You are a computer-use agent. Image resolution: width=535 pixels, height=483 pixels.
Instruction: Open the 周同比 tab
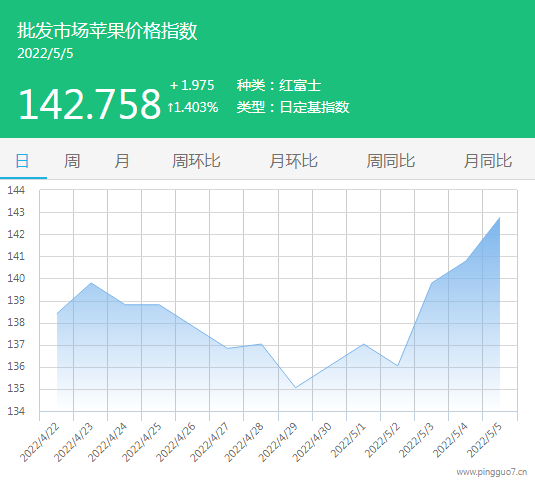pyautogui.click(x=391, y=161)
